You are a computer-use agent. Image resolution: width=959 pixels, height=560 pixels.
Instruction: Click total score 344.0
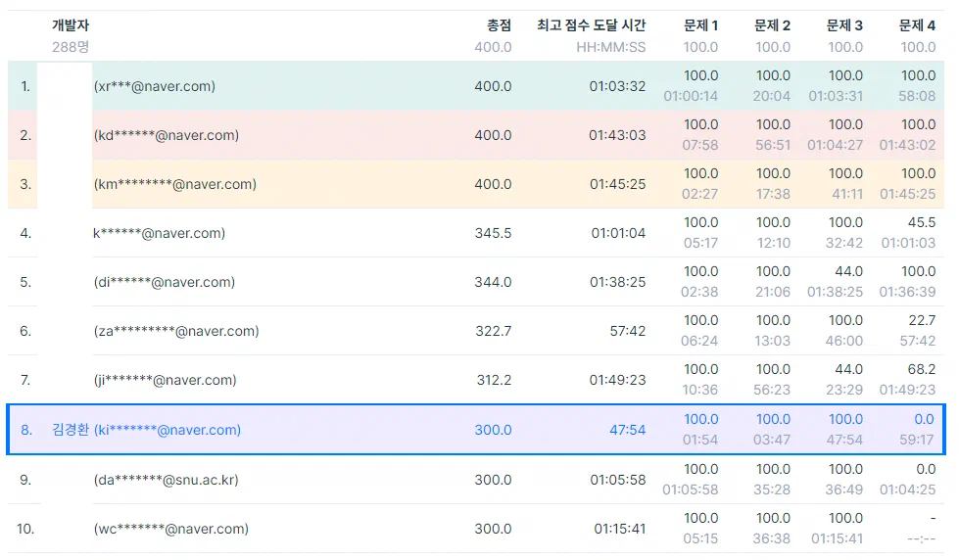point(493,282)
